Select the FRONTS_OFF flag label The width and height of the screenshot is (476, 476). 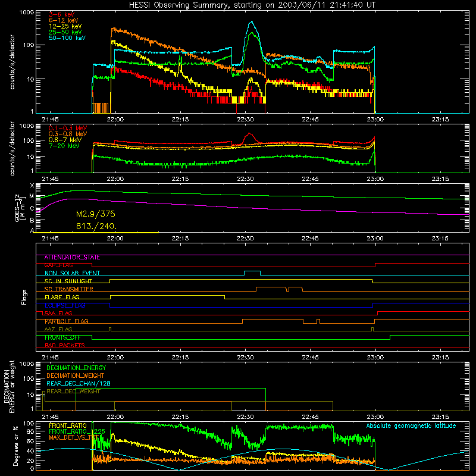pyautogui.click(x=62, y=337)
